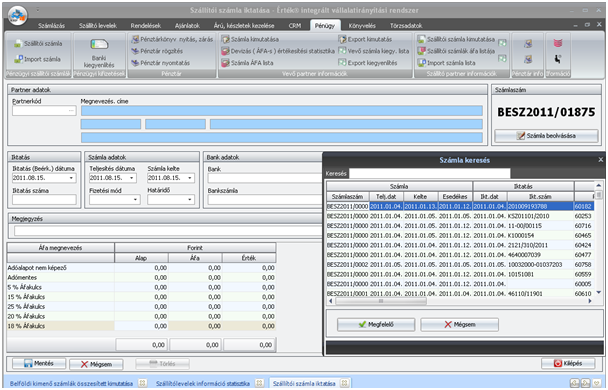Click green icon beside Import számla lista
Screen dimensions: 608x390
click(x=502, y=59)
